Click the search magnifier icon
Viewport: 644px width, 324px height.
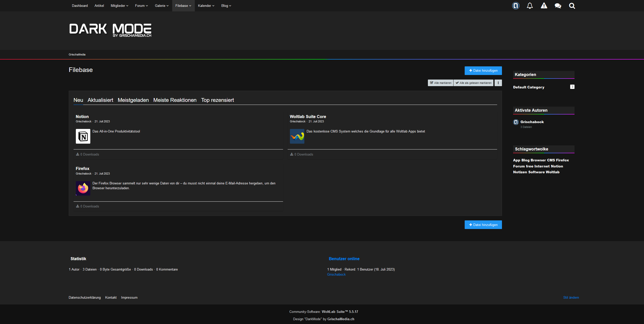(x=572, y=6)
